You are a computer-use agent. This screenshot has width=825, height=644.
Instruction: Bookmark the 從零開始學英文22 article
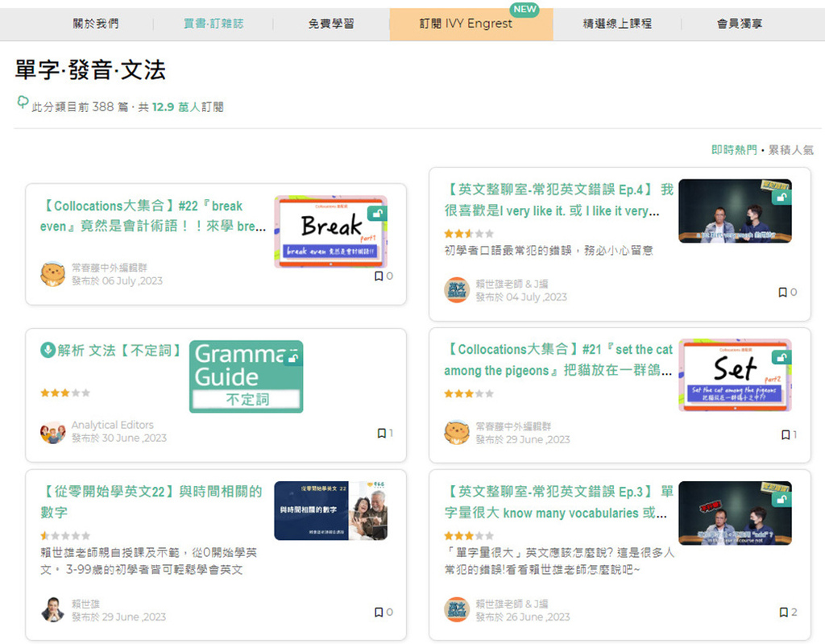379,612
